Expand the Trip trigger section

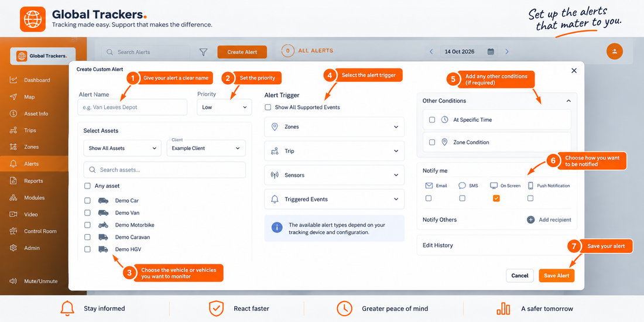click(334, 151)
